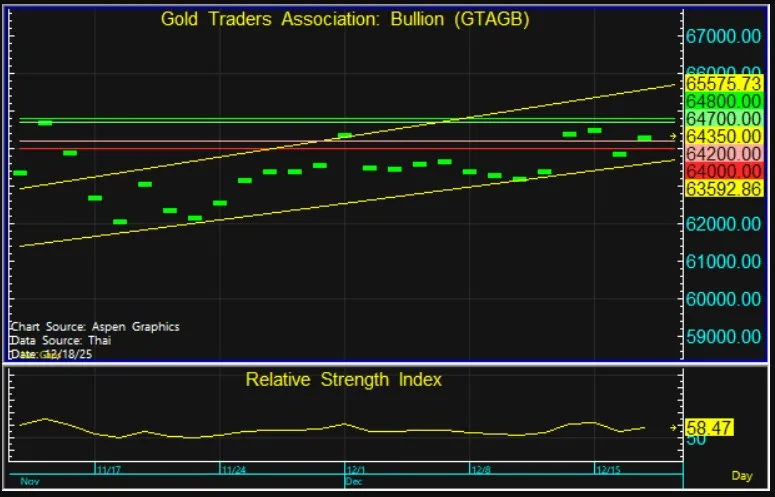Click the yellow arrow marker beside 64350.00
The height and width of the screenshot is (497, 775).
point(673,136)
